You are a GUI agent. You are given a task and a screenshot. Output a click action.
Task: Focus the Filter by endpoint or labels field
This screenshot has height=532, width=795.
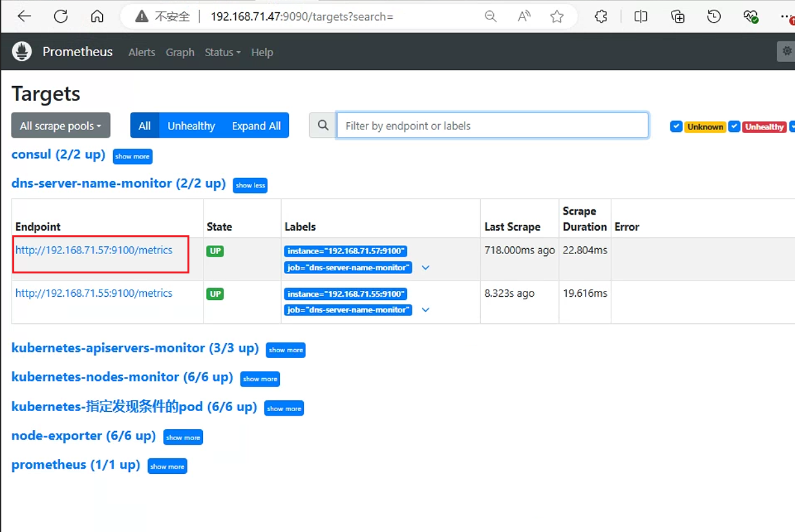[x=493, y=125]
